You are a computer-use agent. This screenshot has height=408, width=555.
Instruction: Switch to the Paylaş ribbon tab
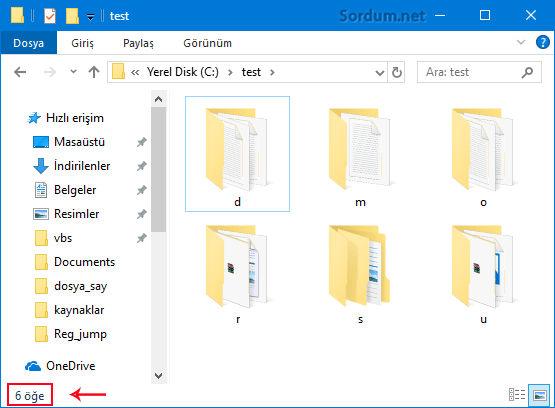click(138, 43)
